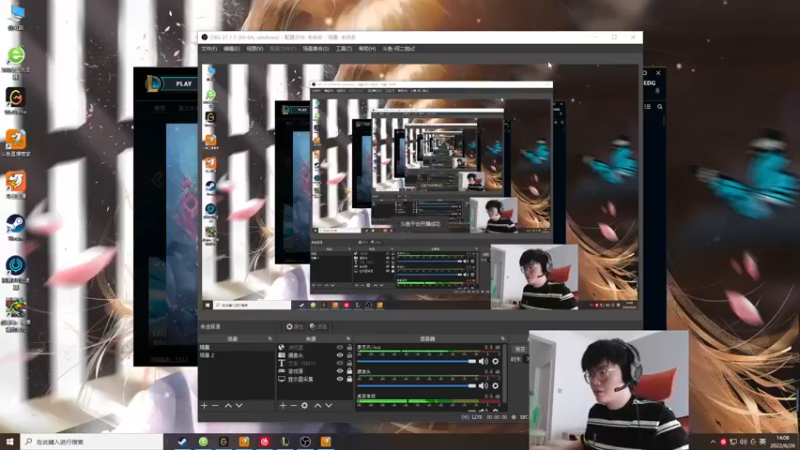This screenshot has width=800, height=450.
Task: Mute the camera (摄像头) audio speaker icon
Action: click(x=483, y=386)
